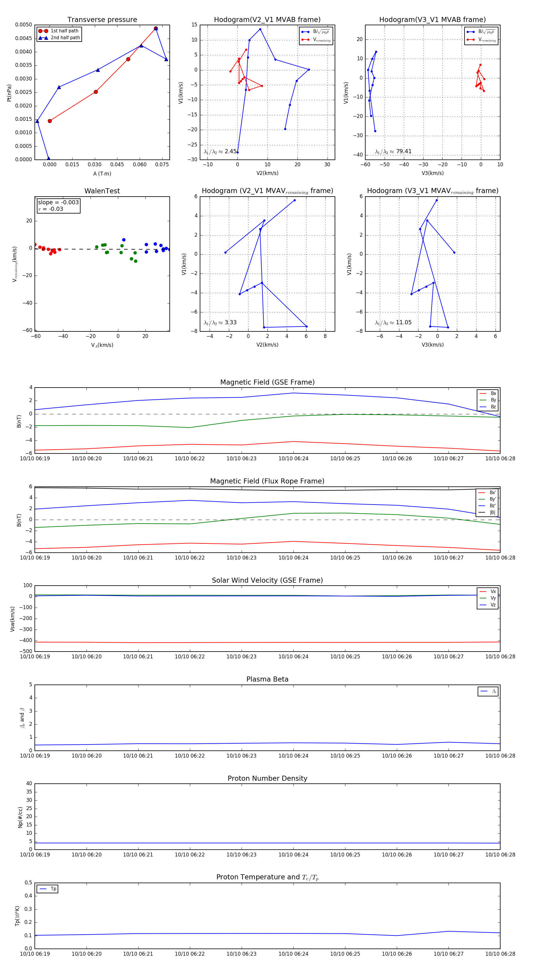This screenshot has height=980, width=535.
Task: Select the Bz legend entry in GSE magnetic field
Action: coord(488,407)
